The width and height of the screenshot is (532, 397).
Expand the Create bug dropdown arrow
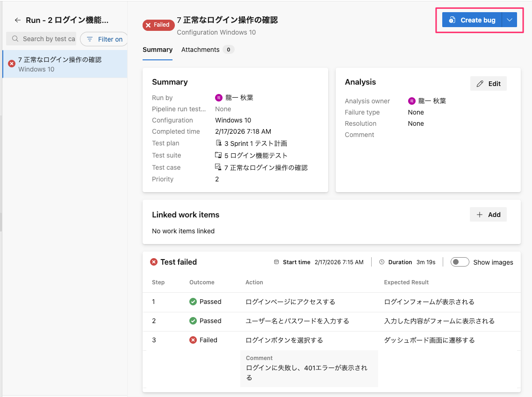pyautogui.click(x=510, y=20)
